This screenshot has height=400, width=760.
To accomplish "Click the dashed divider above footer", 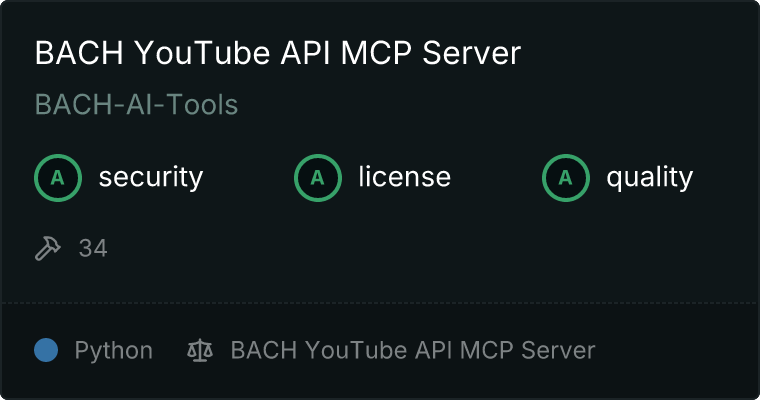I will pos(380,303).
